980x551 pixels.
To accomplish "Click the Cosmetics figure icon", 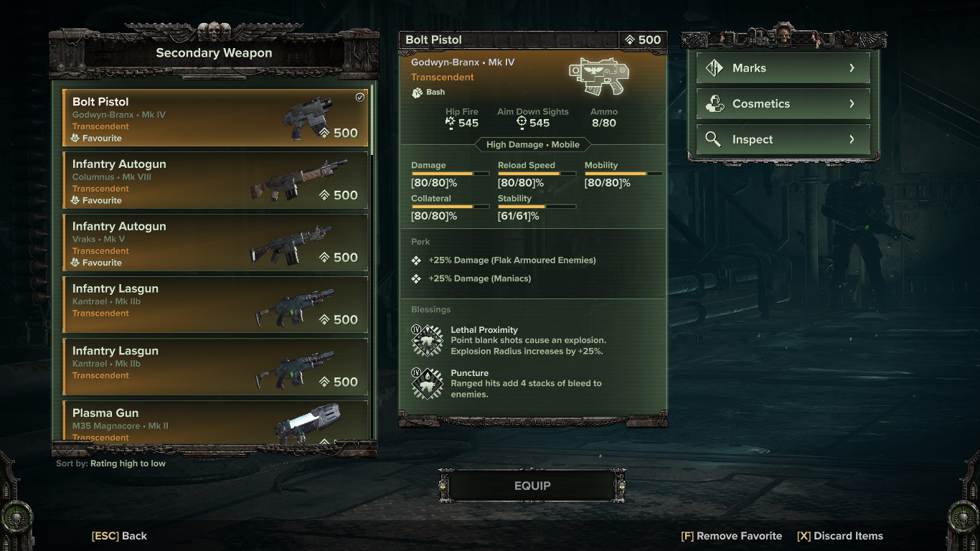I will (714, 104).
